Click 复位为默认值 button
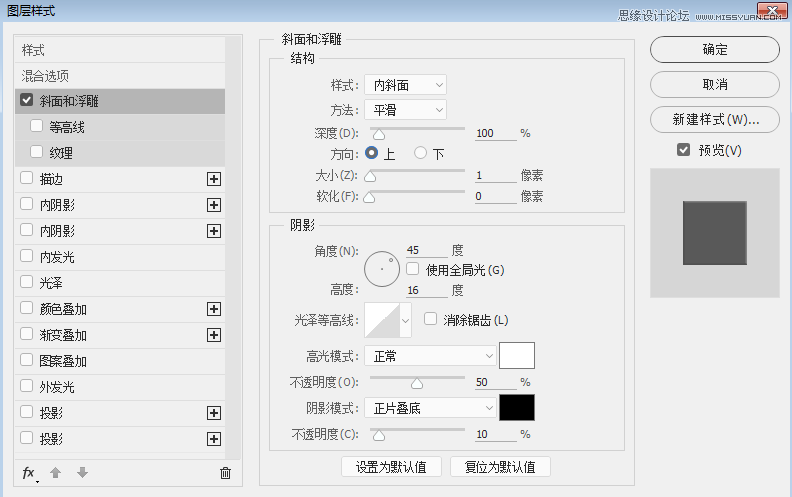The width and height of the screenshot is (792, 497). pyautogui.click(x=500, y=467)
